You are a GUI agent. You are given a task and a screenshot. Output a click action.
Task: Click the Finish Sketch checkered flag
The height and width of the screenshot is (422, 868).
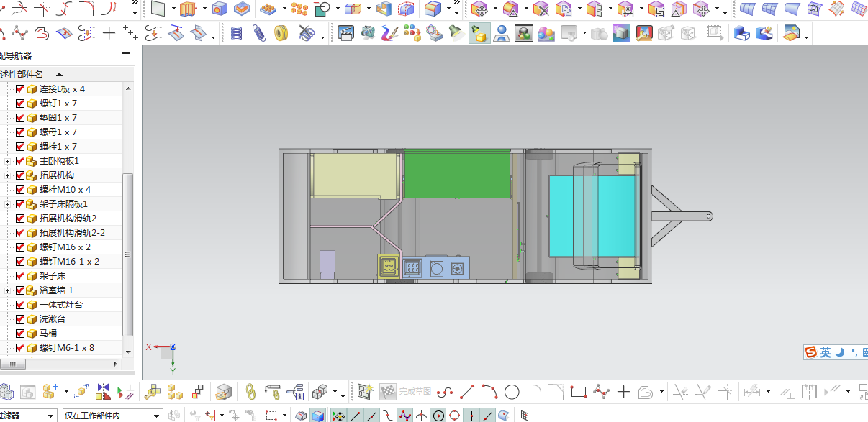click(388, 392)
